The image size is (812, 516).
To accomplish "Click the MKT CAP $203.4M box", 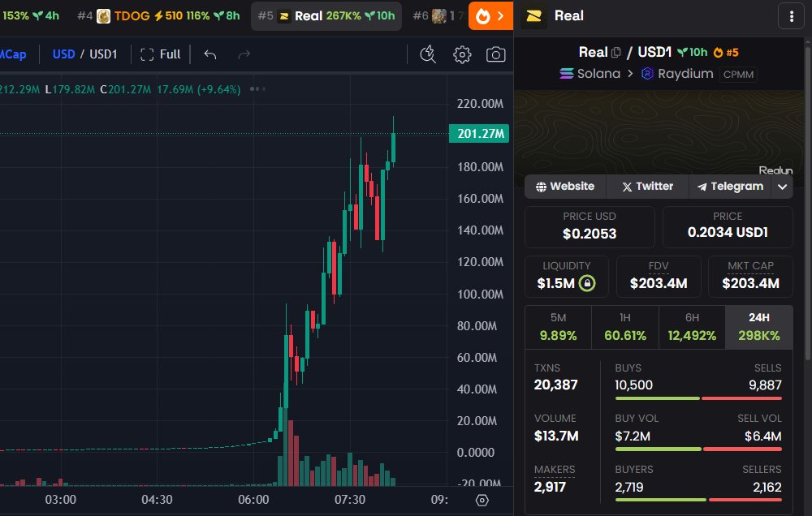I will 750,277.
